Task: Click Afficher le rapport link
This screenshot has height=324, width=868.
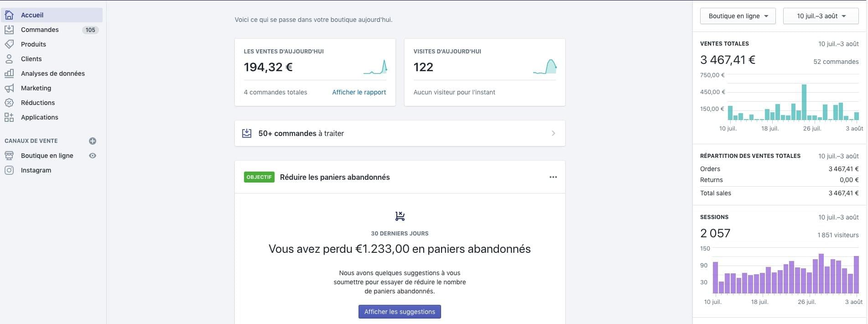Action: point(359,92)
